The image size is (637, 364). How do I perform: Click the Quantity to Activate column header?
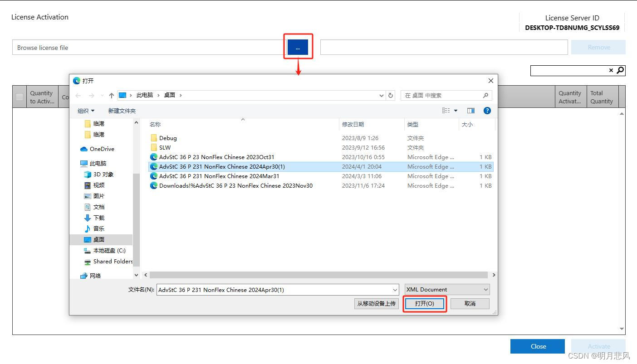click(x=42, y=97)
